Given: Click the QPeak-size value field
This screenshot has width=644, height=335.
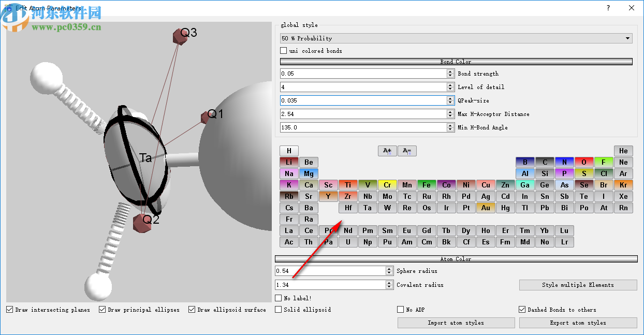Looking at the screenshot, I should [x=363, y=100].
